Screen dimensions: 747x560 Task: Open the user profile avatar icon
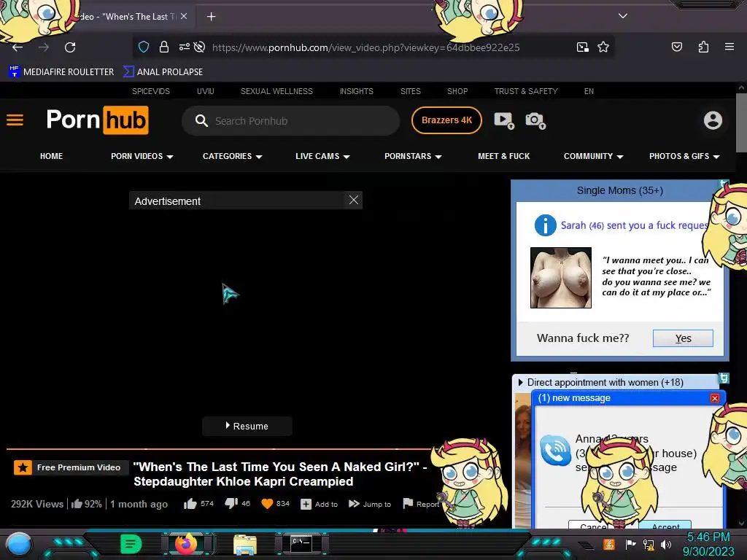[x=713, y=120]
